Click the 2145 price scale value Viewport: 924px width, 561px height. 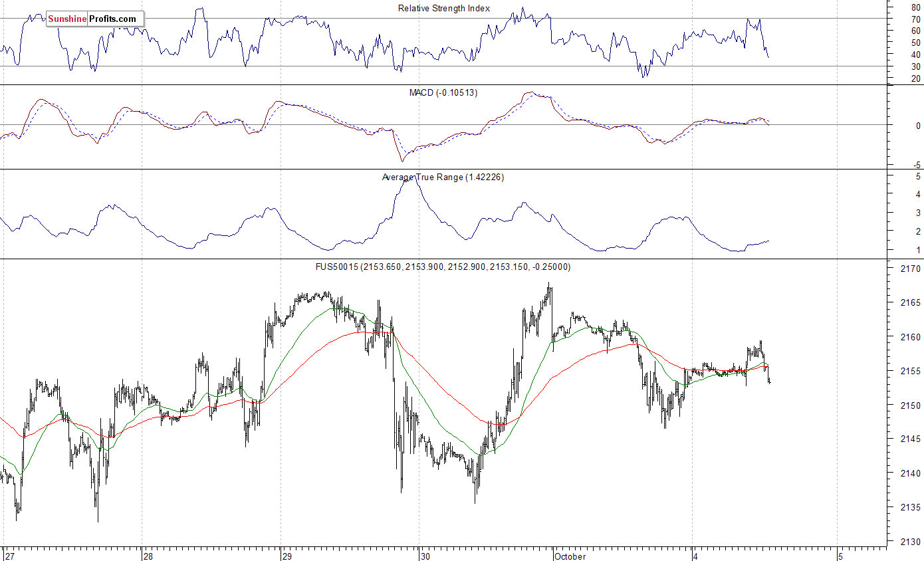(911, 439)
